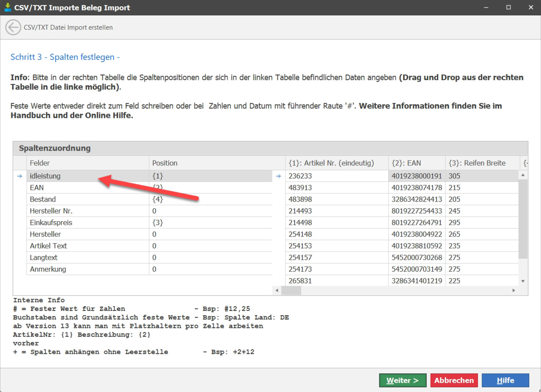541x392 pixels.
Task: Select article number 483898 cell
Action: pos(337,199)
